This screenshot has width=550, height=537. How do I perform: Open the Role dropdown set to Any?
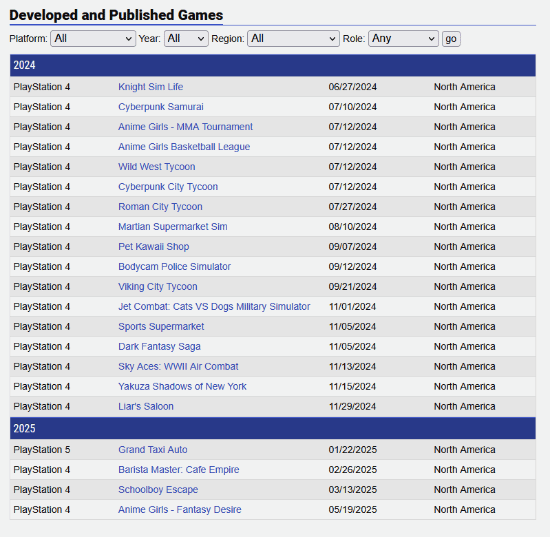[x=403, y=39]
